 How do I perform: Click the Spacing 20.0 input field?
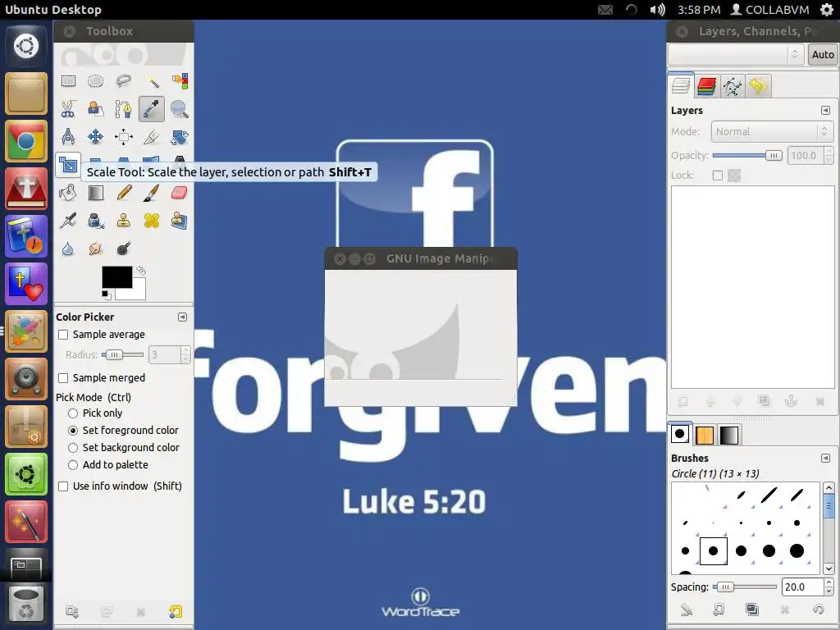click(x=802, y=587)
